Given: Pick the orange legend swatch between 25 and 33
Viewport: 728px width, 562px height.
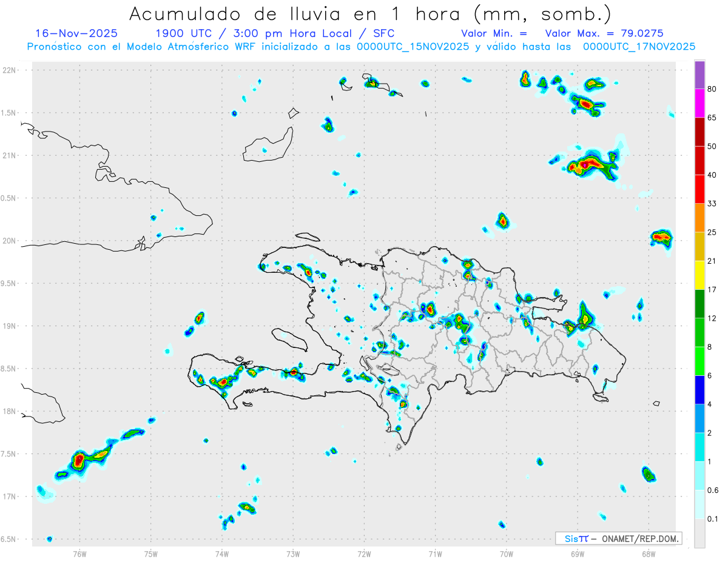Looking at the screenshot, I should tap(699, 218).
